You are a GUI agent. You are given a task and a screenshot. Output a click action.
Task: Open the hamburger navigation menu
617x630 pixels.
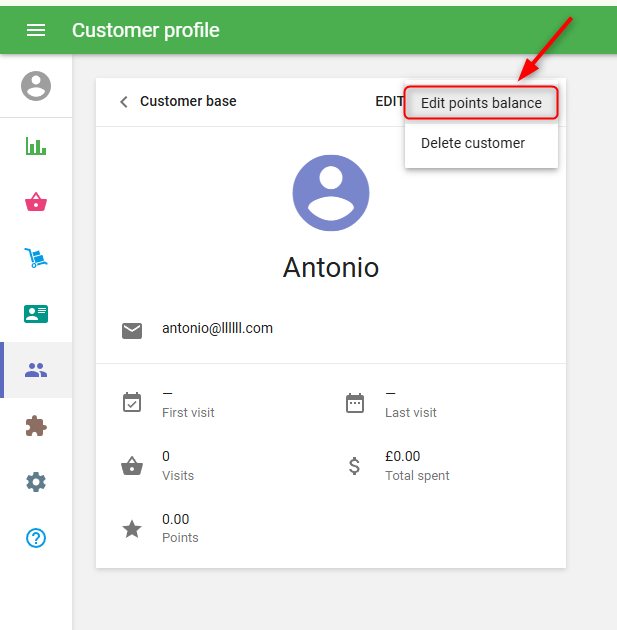click(x=36, y=30)
